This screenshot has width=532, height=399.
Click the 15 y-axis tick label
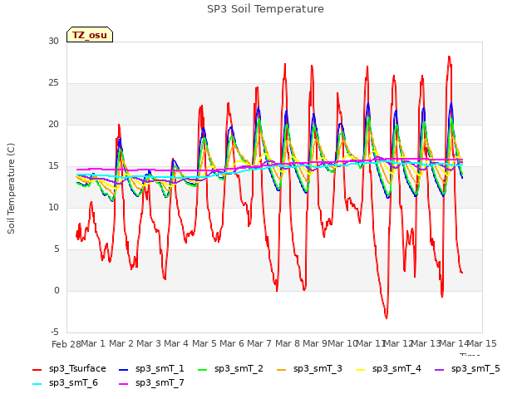click(53, 166)
